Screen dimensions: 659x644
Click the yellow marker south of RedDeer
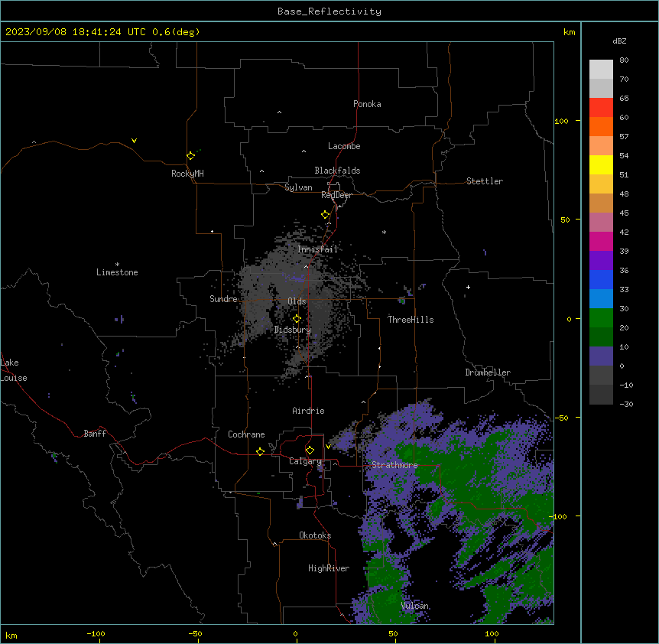325,215
